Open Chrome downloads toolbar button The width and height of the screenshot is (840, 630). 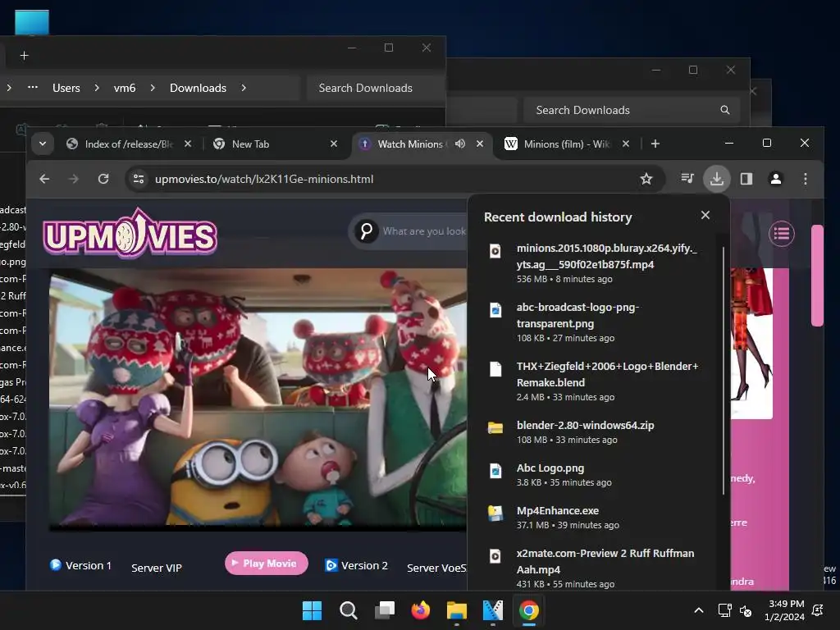[x=717, y=179]
